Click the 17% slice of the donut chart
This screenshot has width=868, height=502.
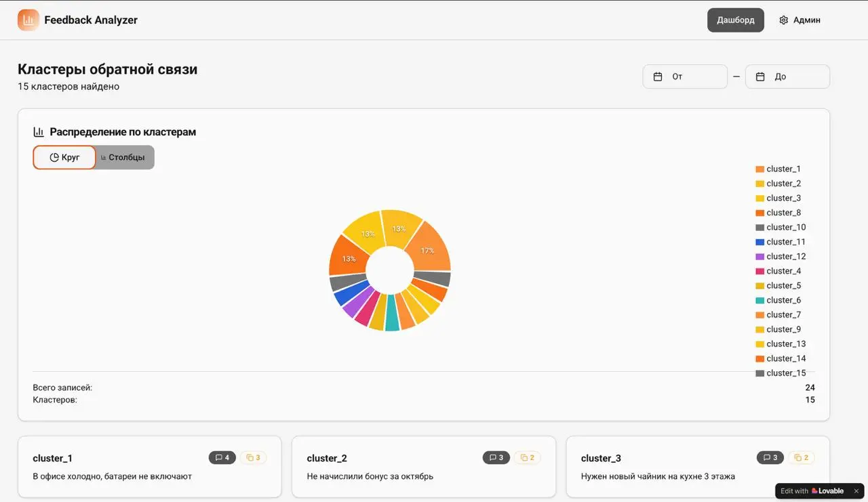pyautogui.click(x=427, y=249)
